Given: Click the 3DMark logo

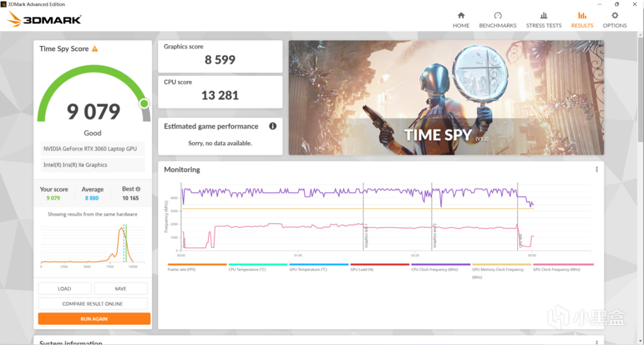Looking at the screenshot, I should (x=45, y=19).
